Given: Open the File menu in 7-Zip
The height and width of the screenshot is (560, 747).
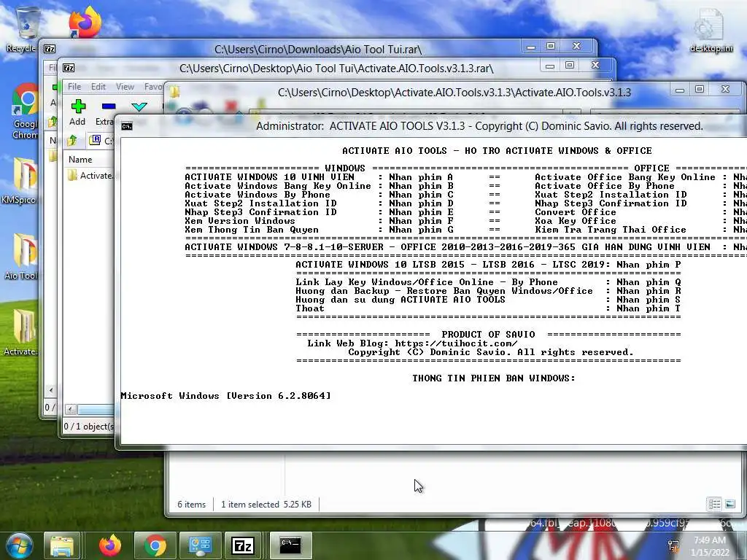Looking at the screenshot, I should point(74,87).
